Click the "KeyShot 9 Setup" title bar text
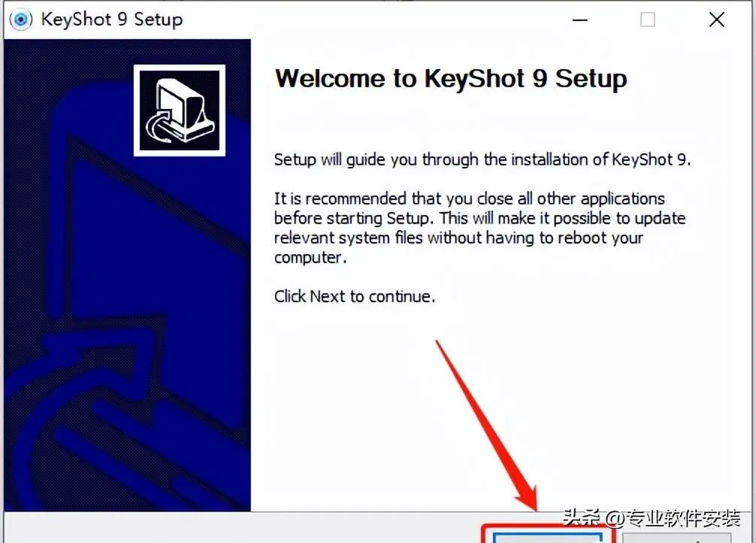Screen dimensions: 756x543 pos(112,20)
